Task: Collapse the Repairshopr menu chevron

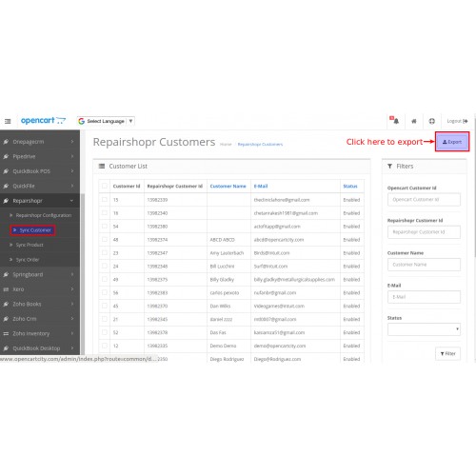Action: tap(71, 201)
